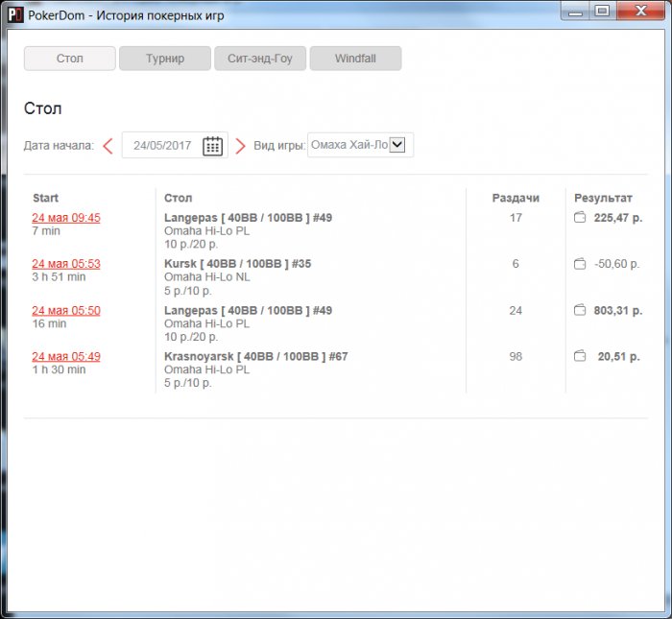Viewport: 672px width, 619px height.
Task: Click duration text 7 min
Action: (x=46, y=231)
